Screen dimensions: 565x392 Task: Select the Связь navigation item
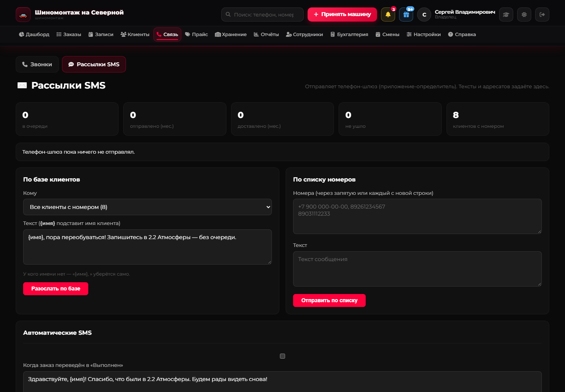click(167, 34)
